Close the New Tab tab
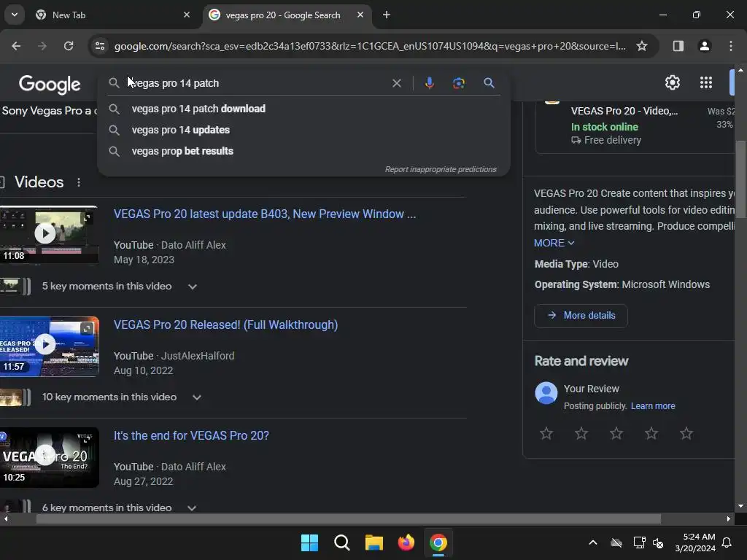747x560 pixels. click(x=187, y=15)
